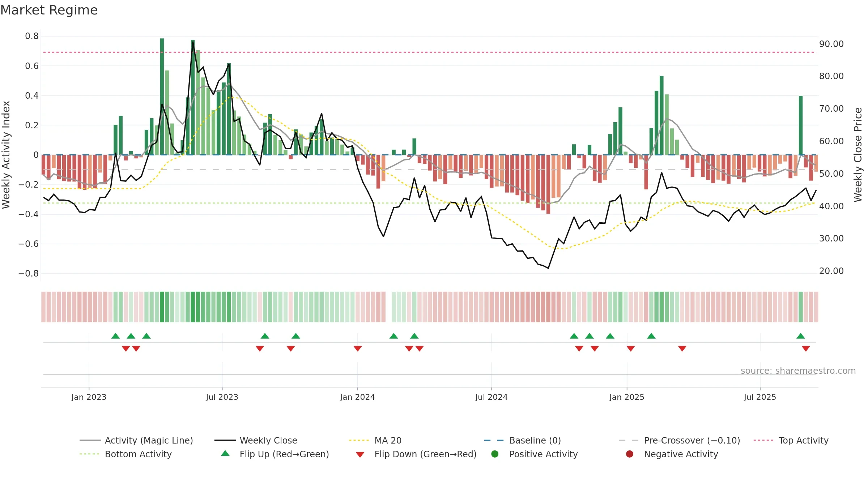Image resolution: width=868 pixels, height=488 pixels.
Task: Click the green circle Positive Activity legend icon
Action: click(x=495, y=454)
